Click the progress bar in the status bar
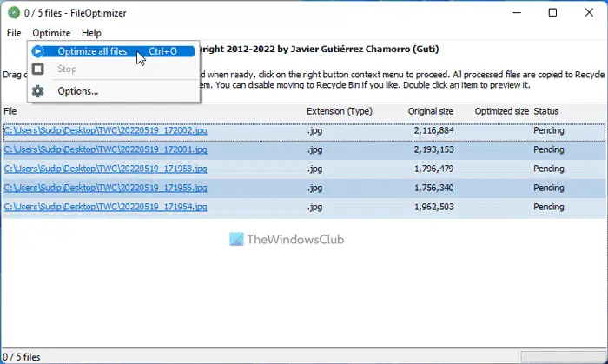Image resolution: width=608 pixels, height=364 pixels. tap(563, 357)
